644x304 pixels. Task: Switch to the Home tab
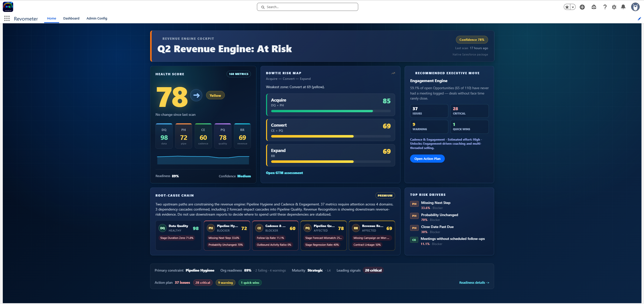tap(52, 18)
